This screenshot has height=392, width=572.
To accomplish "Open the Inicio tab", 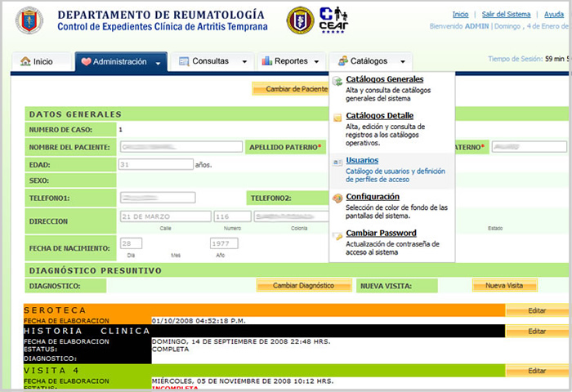I will (41, 61).
